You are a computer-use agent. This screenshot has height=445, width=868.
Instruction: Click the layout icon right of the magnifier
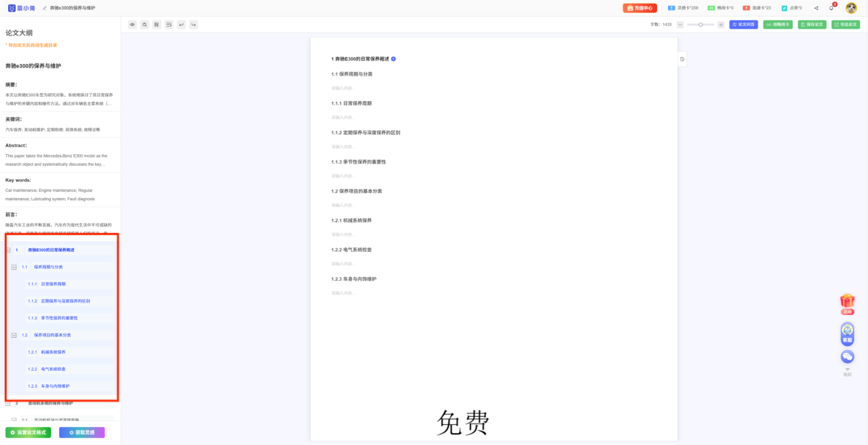click(x=157, y=24)
